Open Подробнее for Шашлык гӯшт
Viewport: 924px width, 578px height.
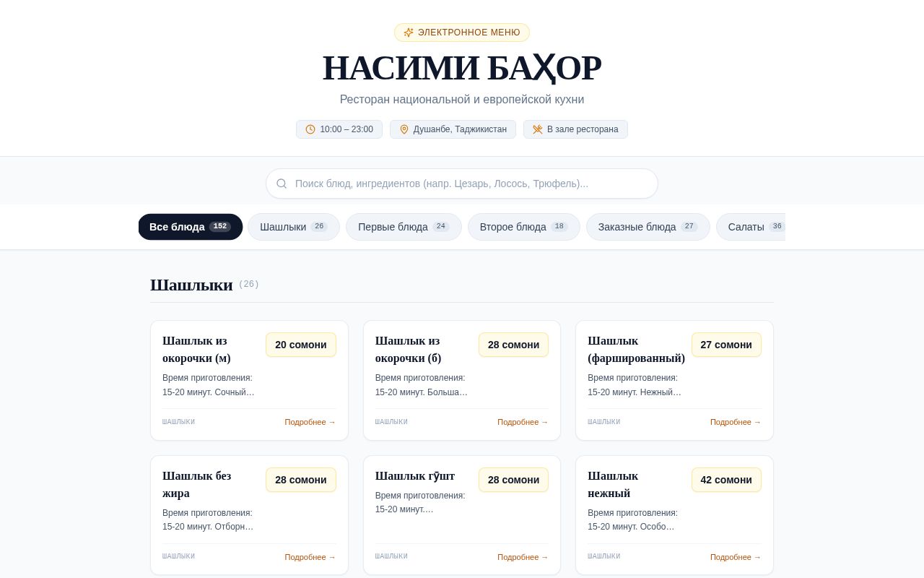[523, 557]
